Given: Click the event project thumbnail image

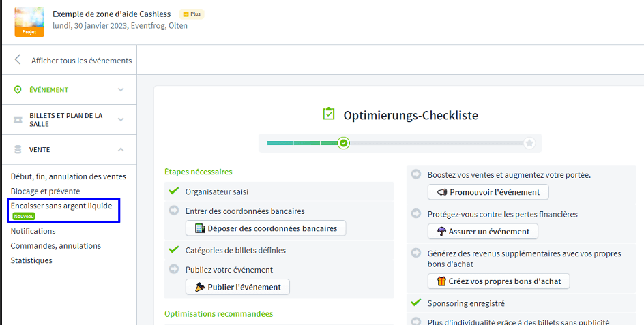Looking at the screenshot, I should 29,22.
